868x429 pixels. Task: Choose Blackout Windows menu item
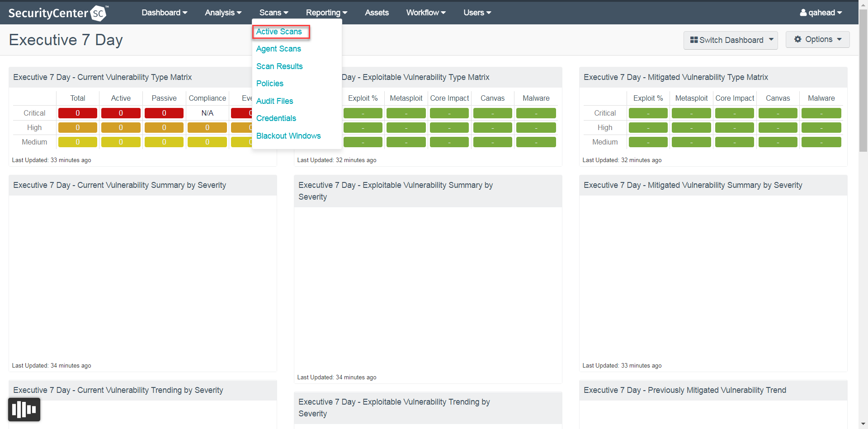click(x=288, y=136)
